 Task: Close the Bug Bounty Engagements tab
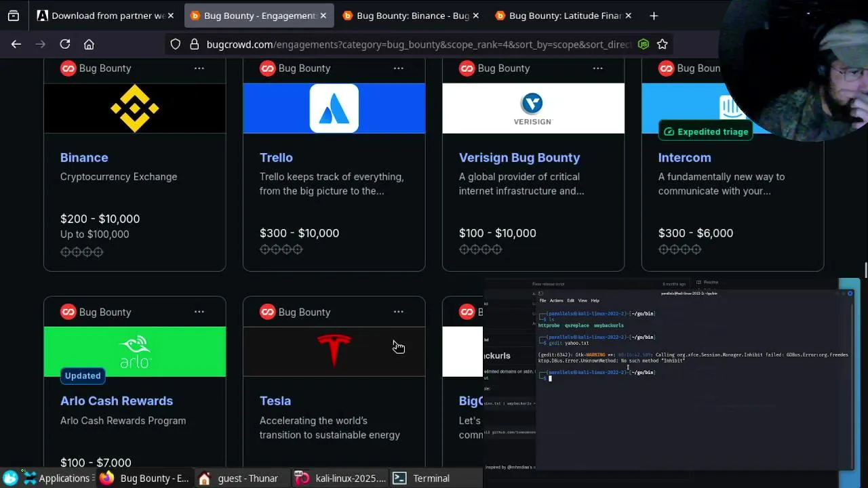click(x=323, y=16)
